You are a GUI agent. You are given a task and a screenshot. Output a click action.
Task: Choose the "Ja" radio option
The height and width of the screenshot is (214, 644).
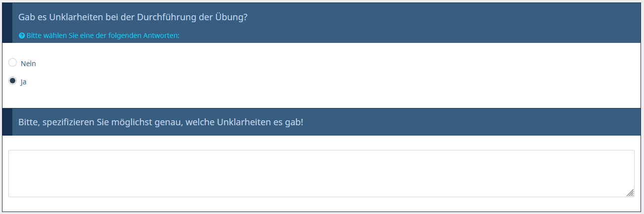pyautogui.click(x=13, y=81)
